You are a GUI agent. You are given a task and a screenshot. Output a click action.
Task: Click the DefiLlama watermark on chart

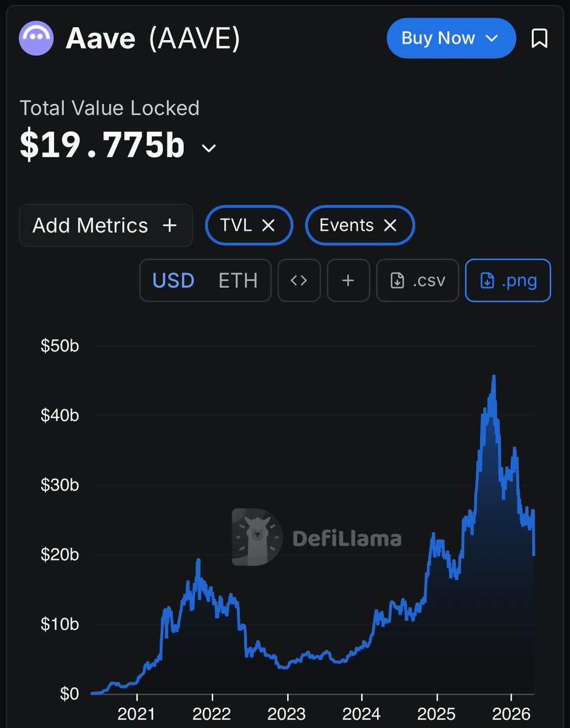(x=317, y=537)
